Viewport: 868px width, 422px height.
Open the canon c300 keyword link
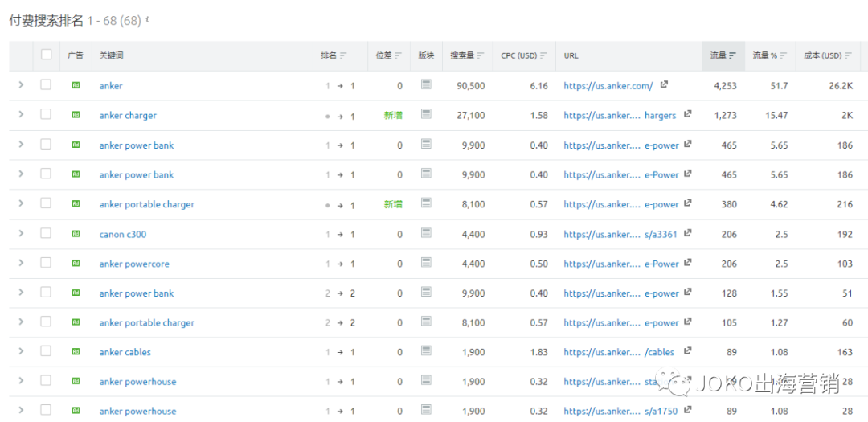(123, 234)
